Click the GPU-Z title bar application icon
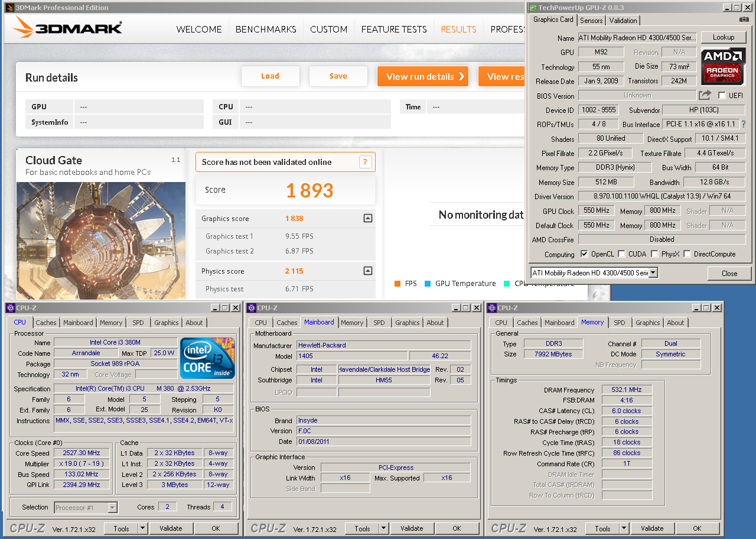Image resolution: width=756 pixels, height=539 pixels. pos(533,8)
